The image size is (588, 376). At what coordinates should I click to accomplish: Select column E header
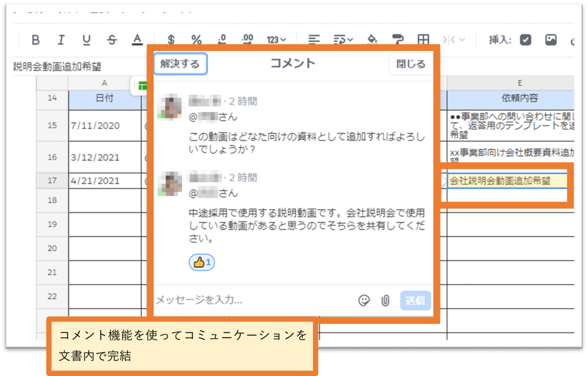tap(510, 83)
